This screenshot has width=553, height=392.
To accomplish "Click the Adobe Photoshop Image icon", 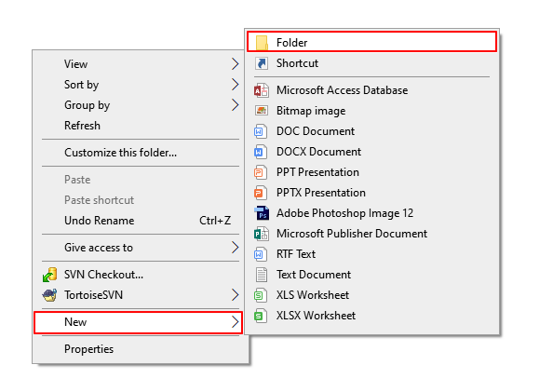I will [x=262, y=213].
